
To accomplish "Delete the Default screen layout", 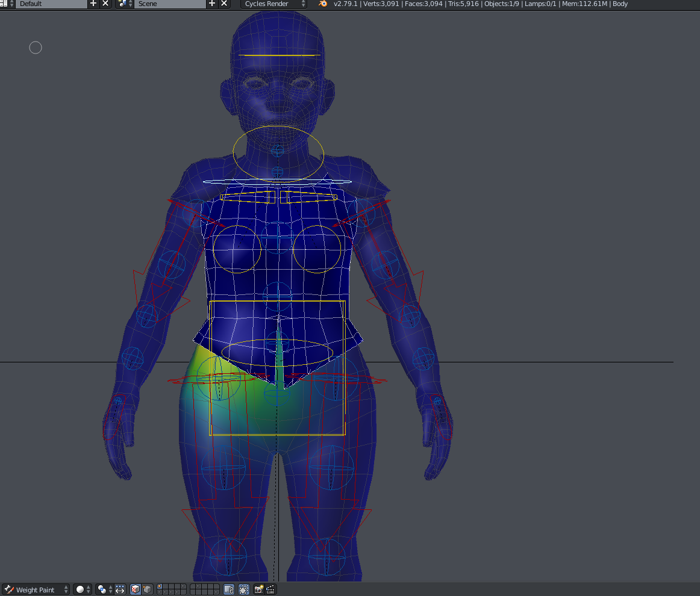I will coord(105,4).
